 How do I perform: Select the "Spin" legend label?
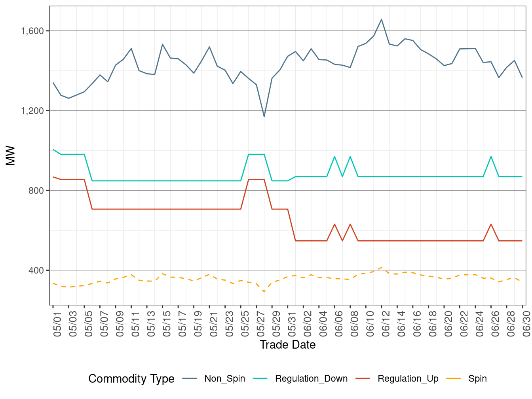pos(477,379)
